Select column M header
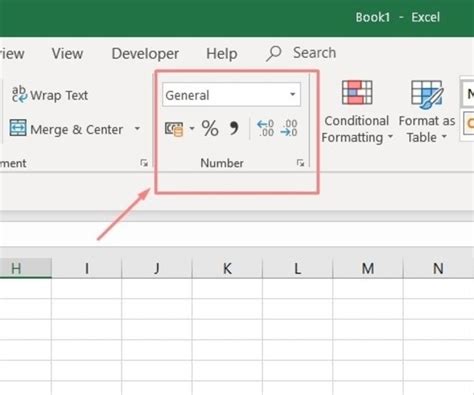 pos(368,268)
